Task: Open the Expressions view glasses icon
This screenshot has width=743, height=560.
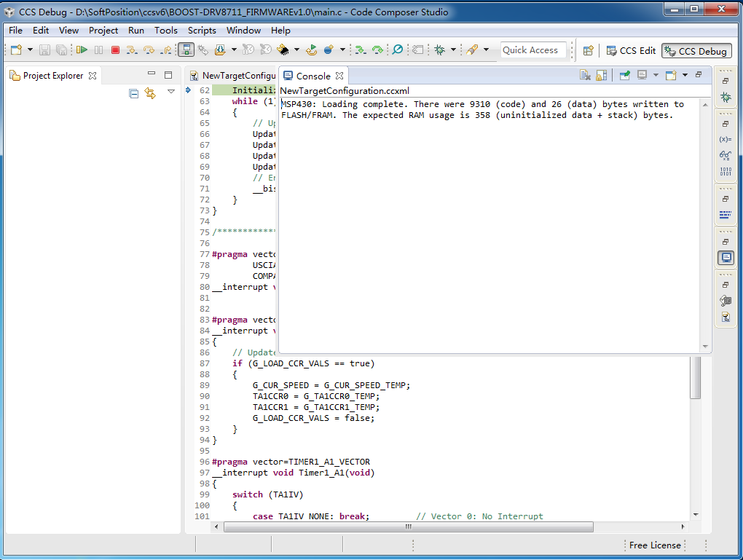Action: (x=725, y=155)
